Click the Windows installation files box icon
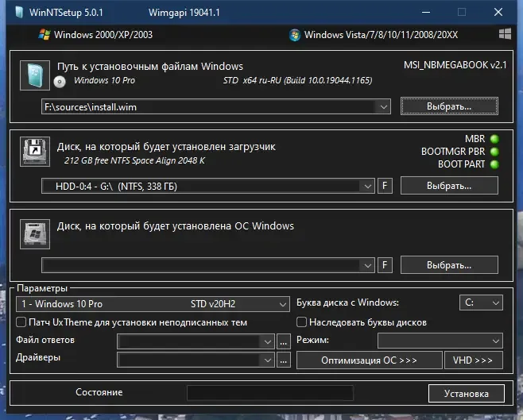This screenshot has height=420, width=523. (x=35, y=75)
